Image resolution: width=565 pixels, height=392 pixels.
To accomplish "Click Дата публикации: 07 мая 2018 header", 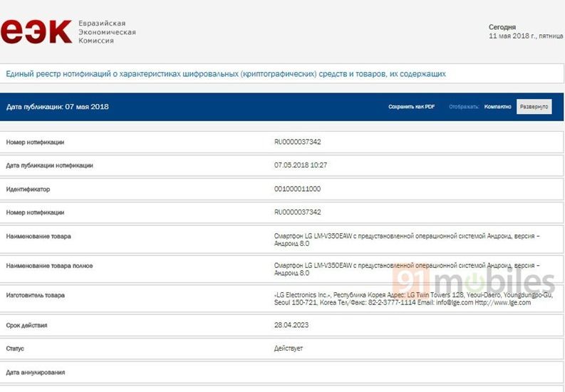I will (x=57, y=107).
